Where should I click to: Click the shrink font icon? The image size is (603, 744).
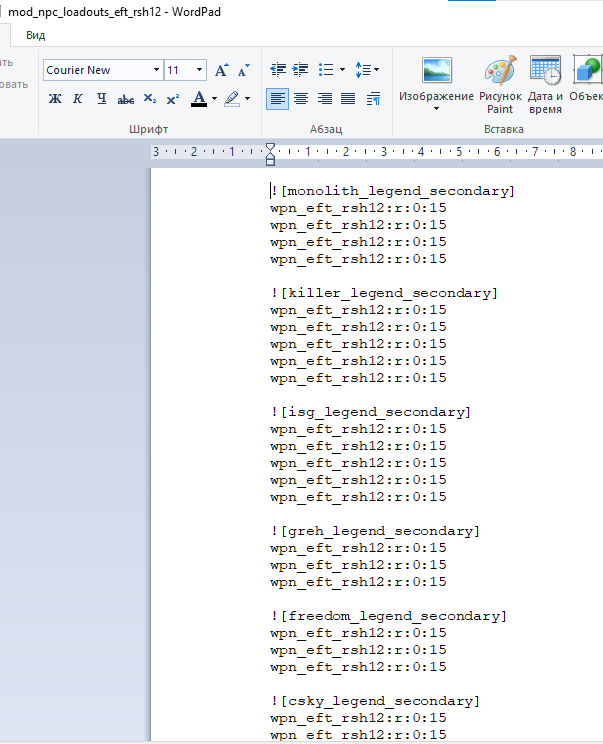tap(243, 70)
